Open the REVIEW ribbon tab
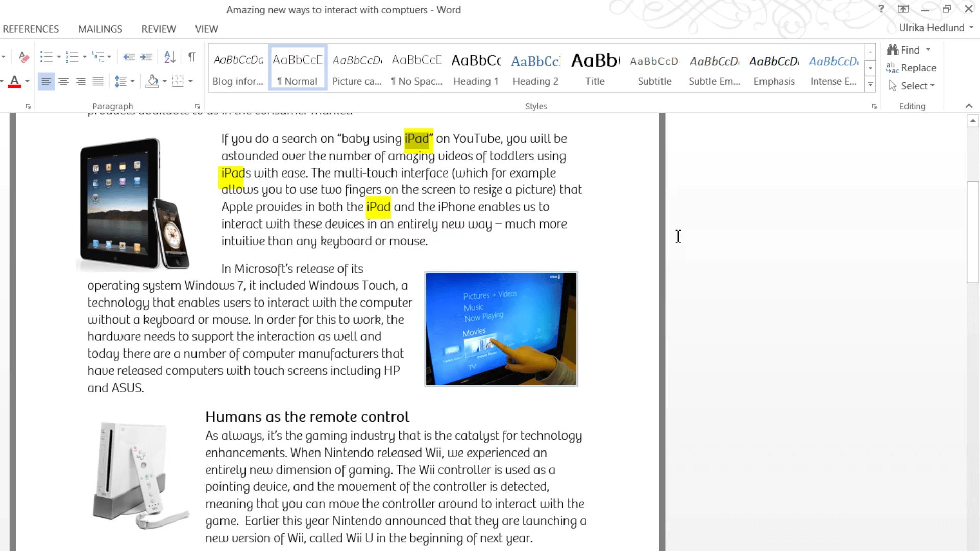The width and height of the screenshot is (980, 551). click(x=158, y=29)
